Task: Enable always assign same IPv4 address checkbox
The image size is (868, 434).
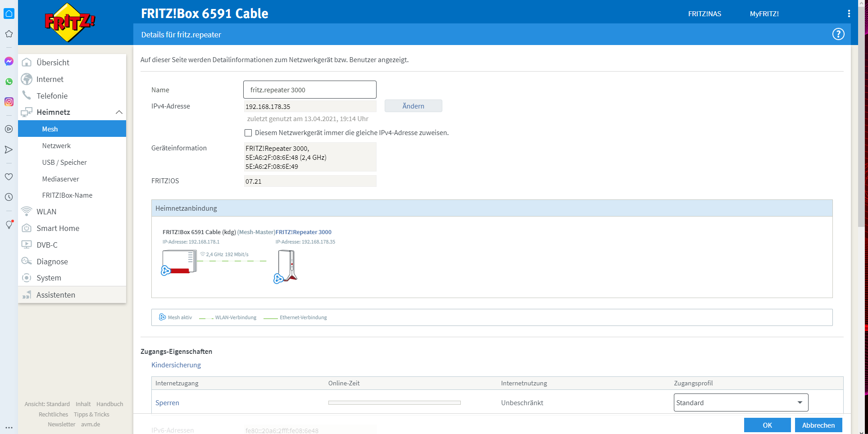Action: pyautogui.click(x=248, y=133)
